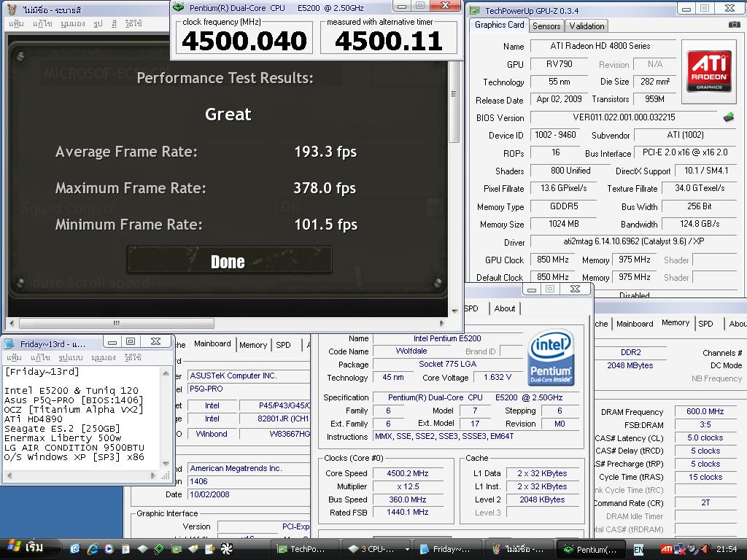Open the Validation tab in GPU-Z

(x=587, y=26)
